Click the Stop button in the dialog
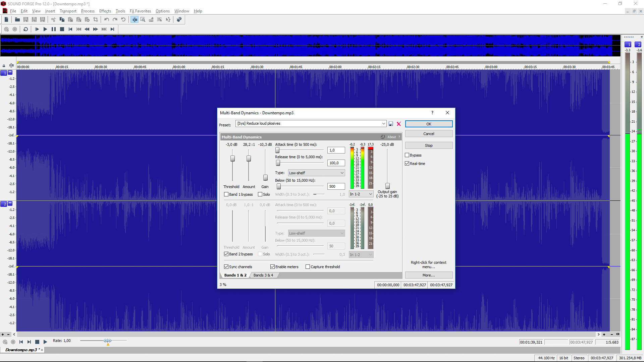The width and height of the screenshot is (644, 362). coord(429,145)
